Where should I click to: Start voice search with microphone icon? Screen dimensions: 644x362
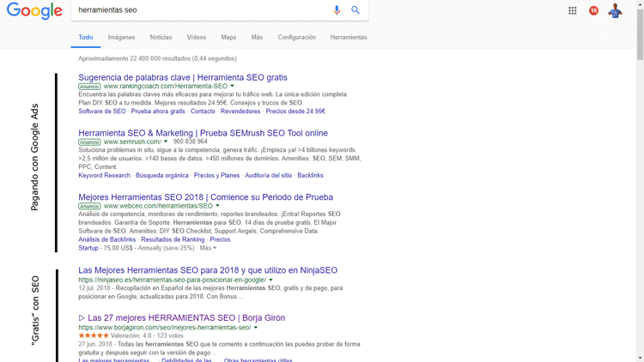tap(337, 10)
